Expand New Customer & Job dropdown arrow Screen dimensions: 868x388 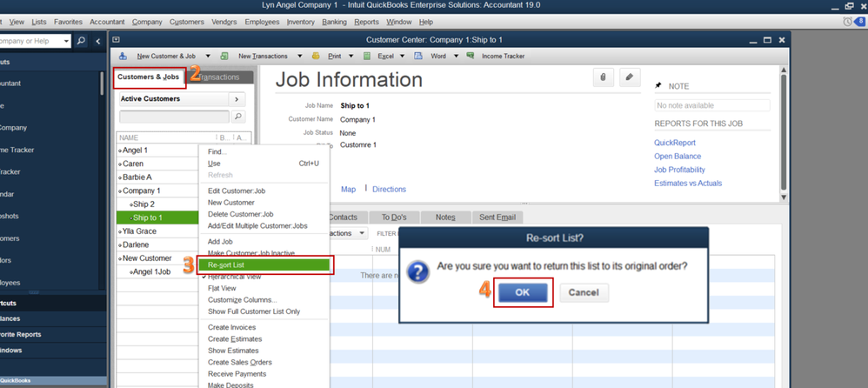pos(208,56)
